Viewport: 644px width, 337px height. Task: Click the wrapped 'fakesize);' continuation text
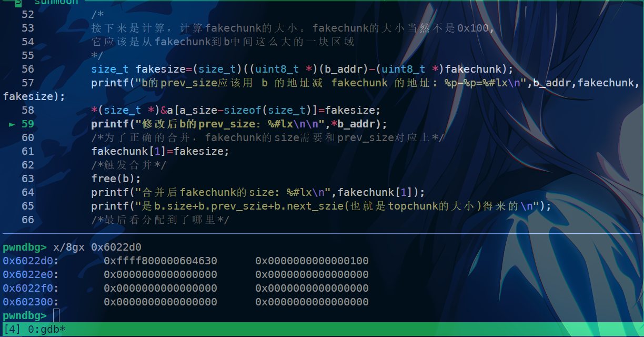(x=34, y=96)
